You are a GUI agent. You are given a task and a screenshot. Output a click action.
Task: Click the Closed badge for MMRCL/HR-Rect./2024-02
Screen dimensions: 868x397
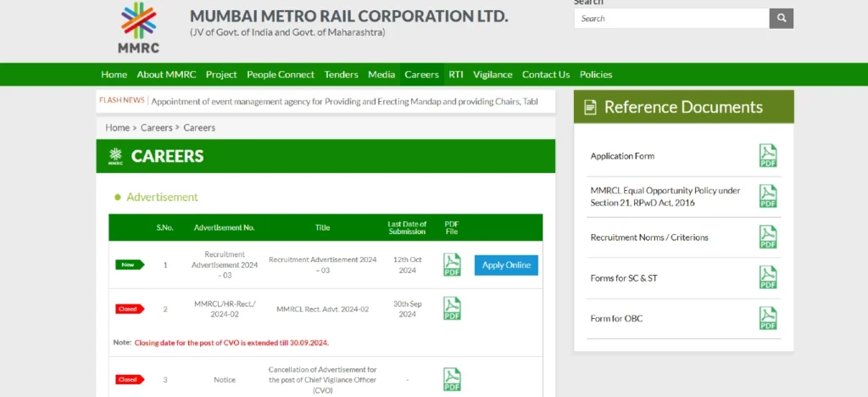click(x=130, y=309)
